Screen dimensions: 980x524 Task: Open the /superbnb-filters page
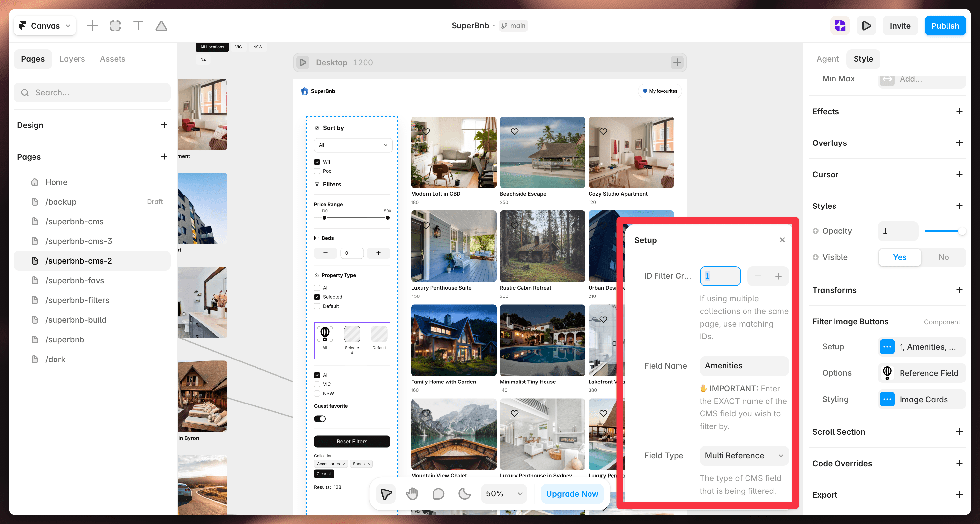pos(92,300)
